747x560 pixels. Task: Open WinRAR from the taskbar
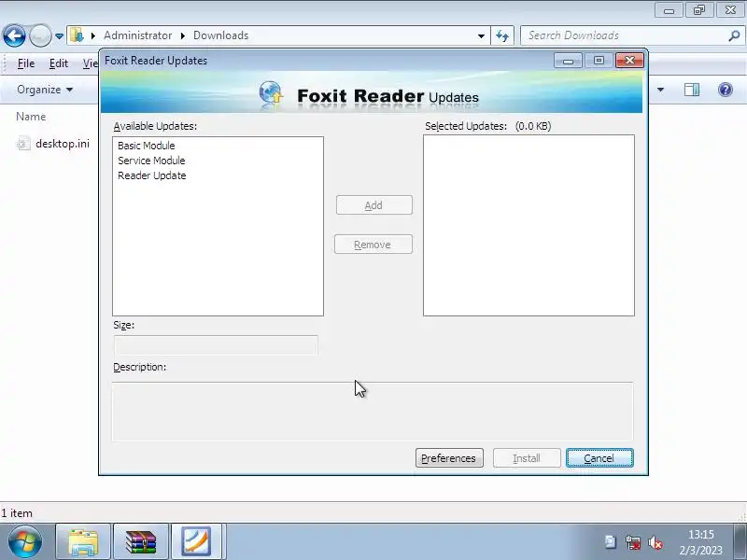point(141,541)
